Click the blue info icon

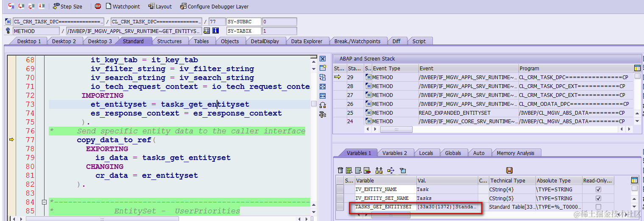click(x=215, y=31)
